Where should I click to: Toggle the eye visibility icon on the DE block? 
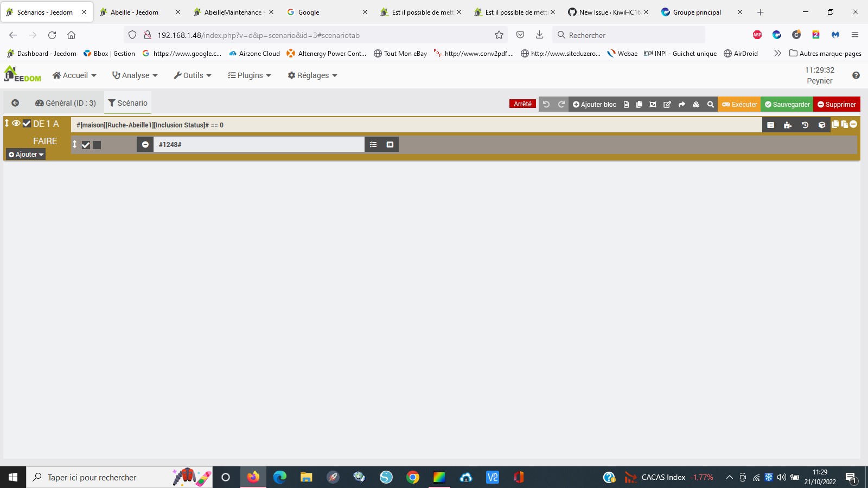coord(16,123)
